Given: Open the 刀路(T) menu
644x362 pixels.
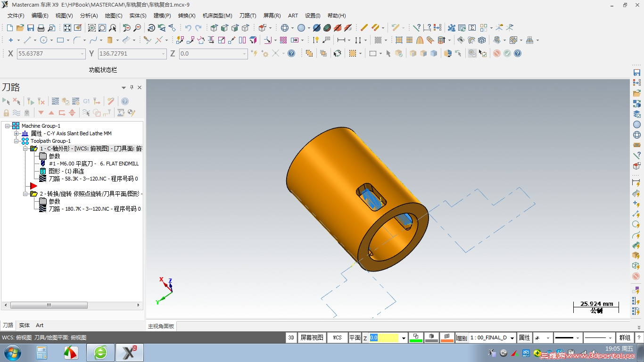Looking at the screenshot, I should point(248,16).
